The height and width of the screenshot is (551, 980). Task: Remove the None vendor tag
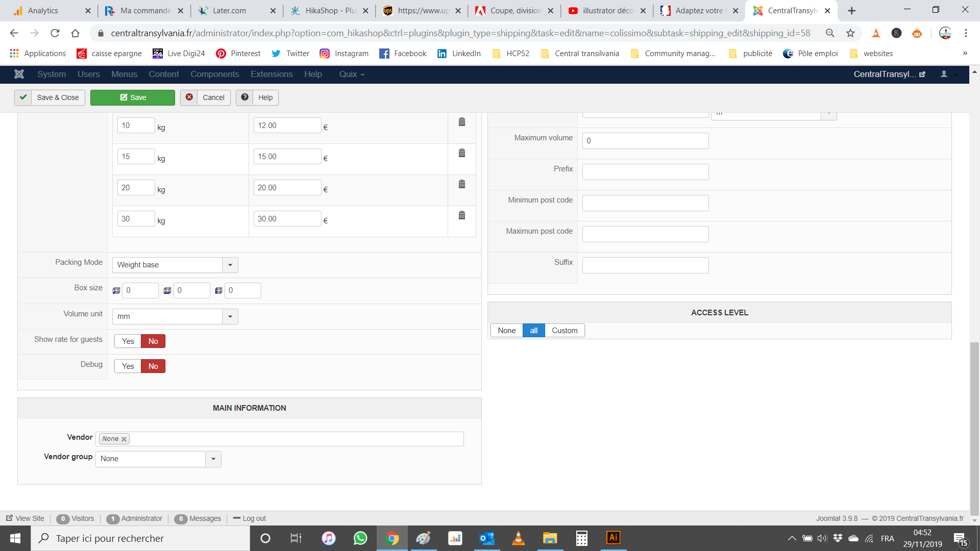(x=124, y=439)
